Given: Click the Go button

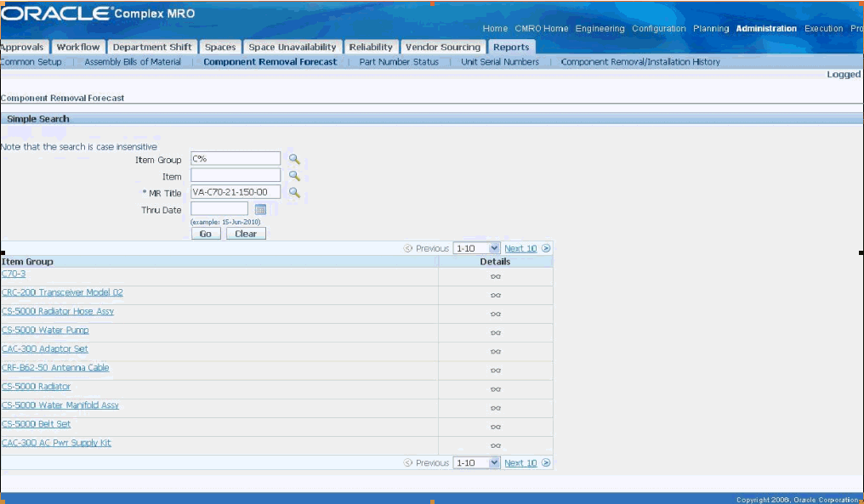Looking at the screenshot, I should [206, 234].
